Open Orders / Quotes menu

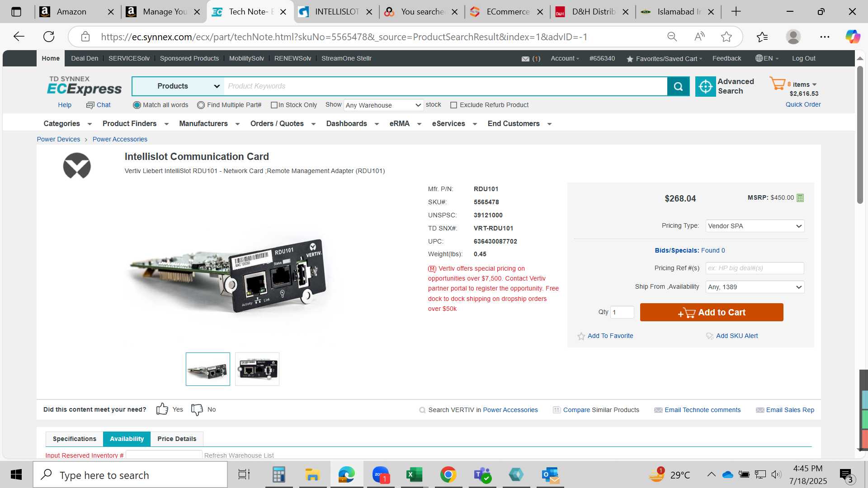(283, 124)
